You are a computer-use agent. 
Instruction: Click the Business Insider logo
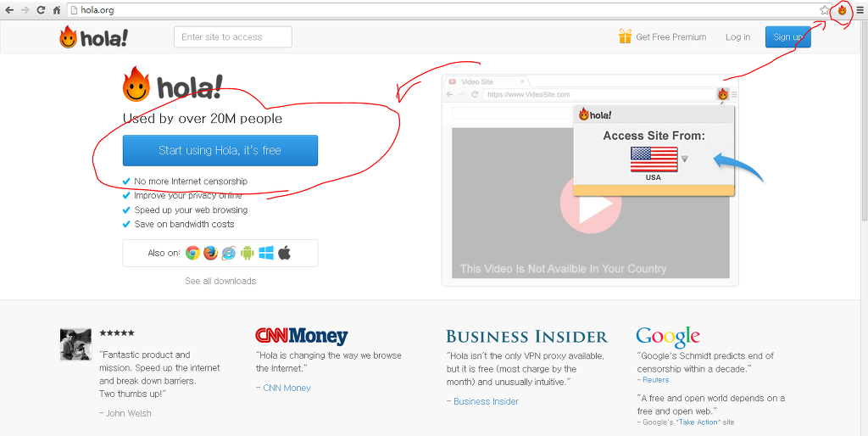[x=527, y=336]
